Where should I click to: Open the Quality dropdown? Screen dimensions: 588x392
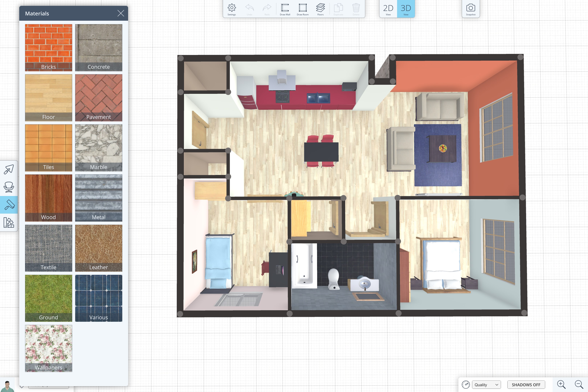point(486,385)
